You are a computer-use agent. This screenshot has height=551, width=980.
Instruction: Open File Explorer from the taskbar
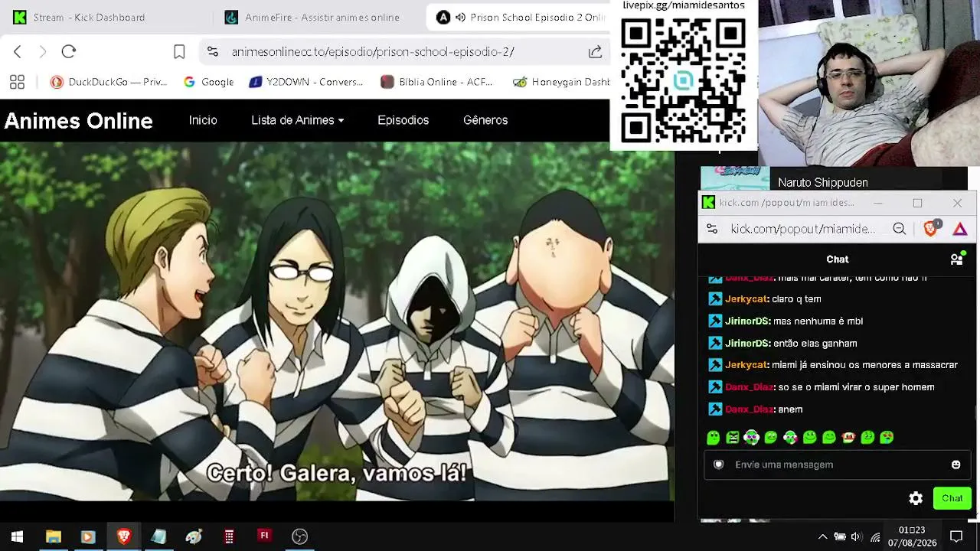coord(53,536)
